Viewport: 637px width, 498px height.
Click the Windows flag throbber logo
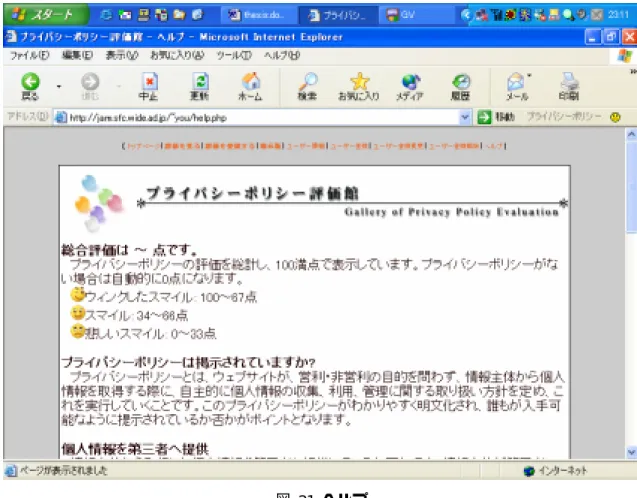coord(624,56)
